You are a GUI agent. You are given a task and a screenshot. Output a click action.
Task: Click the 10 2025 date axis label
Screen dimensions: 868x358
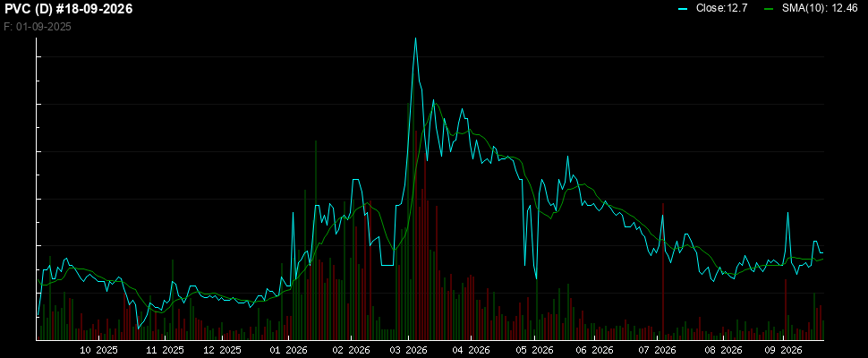[x=99, y=350]
